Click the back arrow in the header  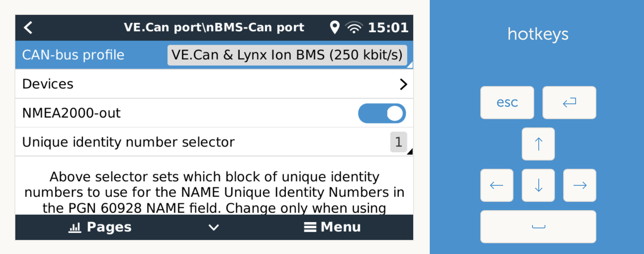point(28,28)
